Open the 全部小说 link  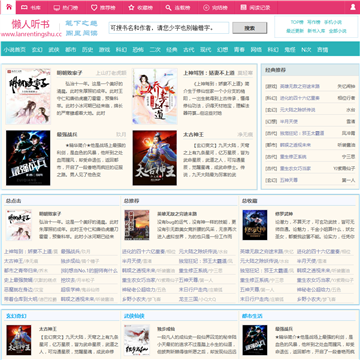[x=337, y=31]
